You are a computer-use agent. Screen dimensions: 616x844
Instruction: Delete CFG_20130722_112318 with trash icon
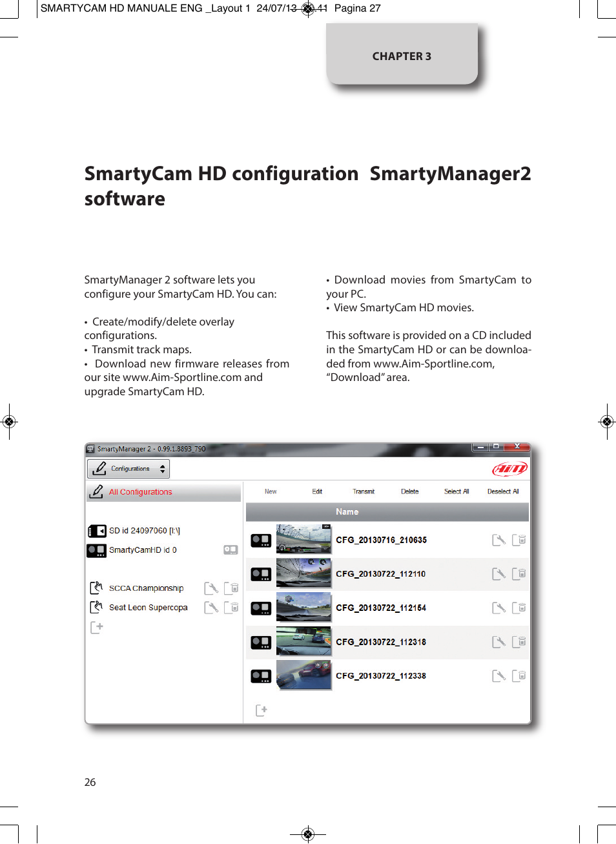519,642
